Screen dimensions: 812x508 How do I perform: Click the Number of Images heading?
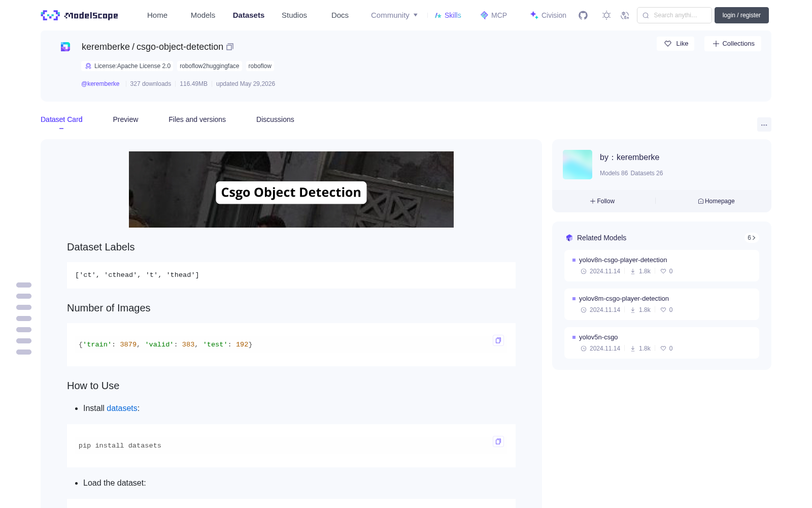109,308
